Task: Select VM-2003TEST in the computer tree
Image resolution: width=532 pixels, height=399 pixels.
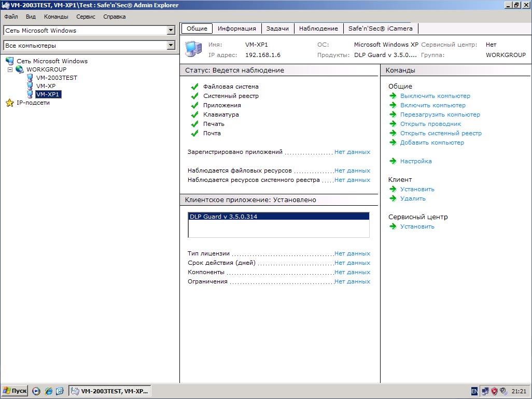Action: [x=57, y=78]
